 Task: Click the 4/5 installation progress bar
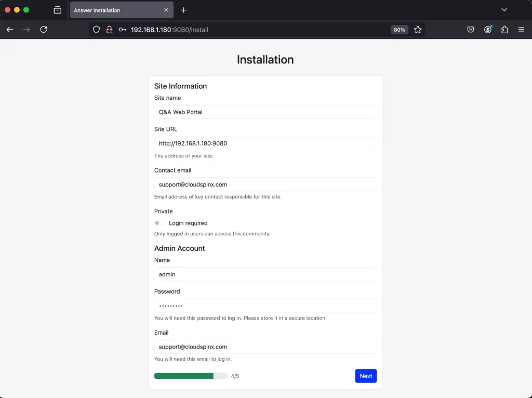191,376
